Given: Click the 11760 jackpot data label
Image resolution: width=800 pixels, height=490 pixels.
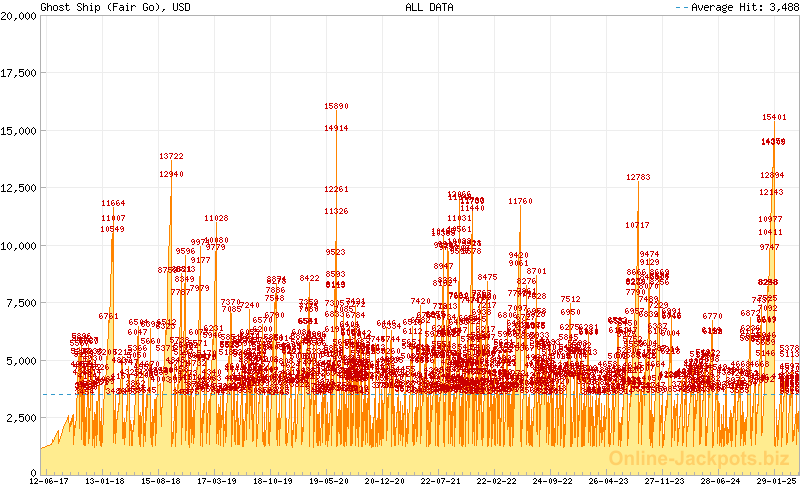Looking at the screenshot, I should tap(520, 202).
